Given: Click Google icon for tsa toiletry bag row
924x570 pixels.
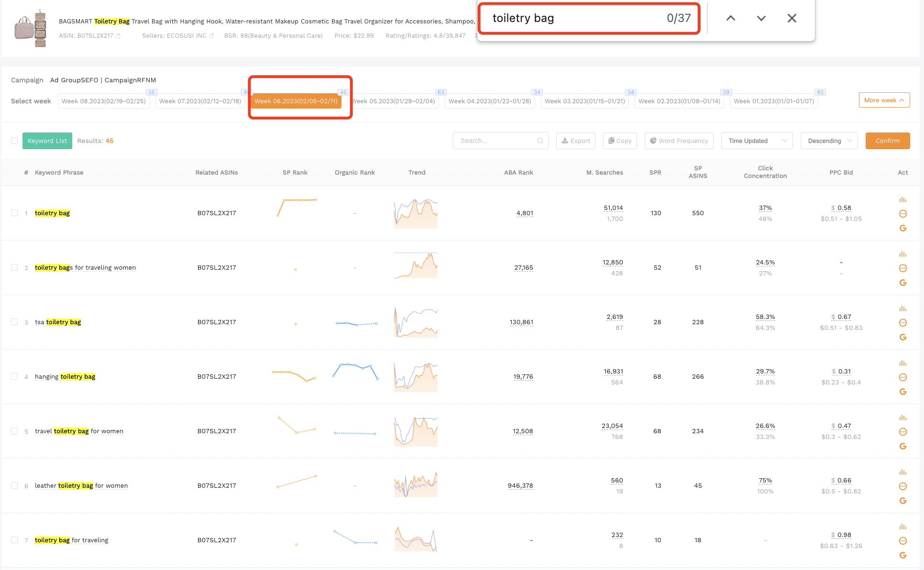Looking at the screenshot, I should click(903, 337).
